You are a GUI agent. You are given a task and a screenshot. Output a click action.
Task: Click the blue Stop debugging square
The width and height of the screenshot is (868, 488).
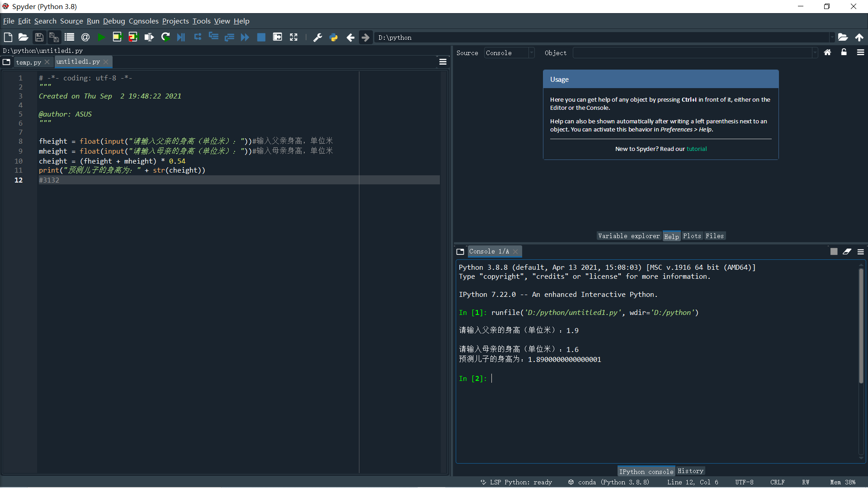coord(261,38)
